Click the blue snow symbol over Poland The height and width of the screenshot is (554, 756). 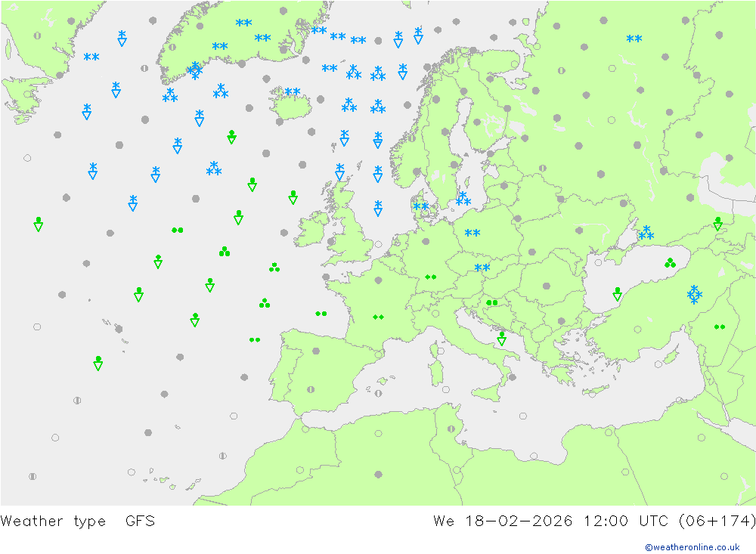[x=472, y=233]
